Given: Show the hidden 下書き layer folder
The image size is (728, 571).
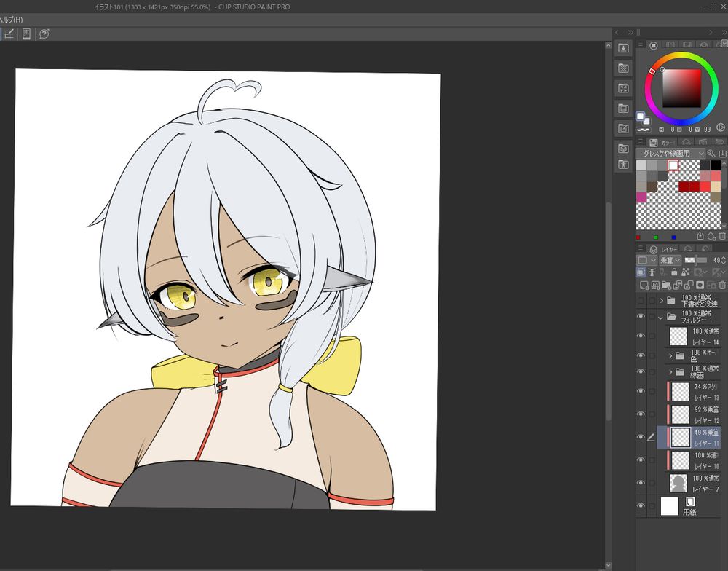Looking at the screenshot, I should point(641,300).
